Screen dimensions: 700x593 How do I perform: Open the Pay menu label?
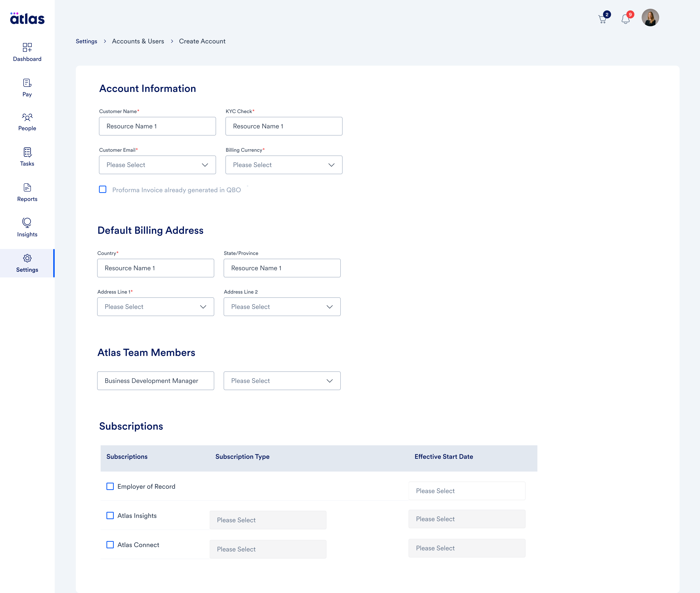[x=27, y=94]
